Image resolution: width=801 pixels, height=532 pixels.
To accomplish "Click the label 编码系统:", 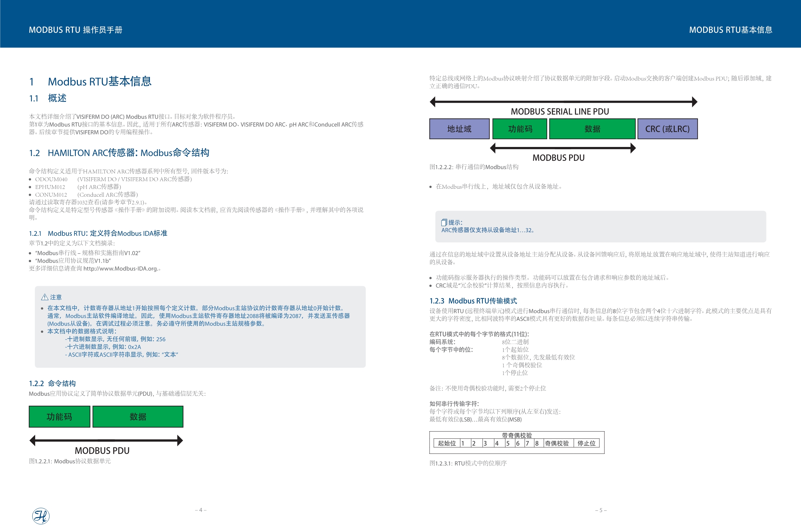I will pos(442,342).
